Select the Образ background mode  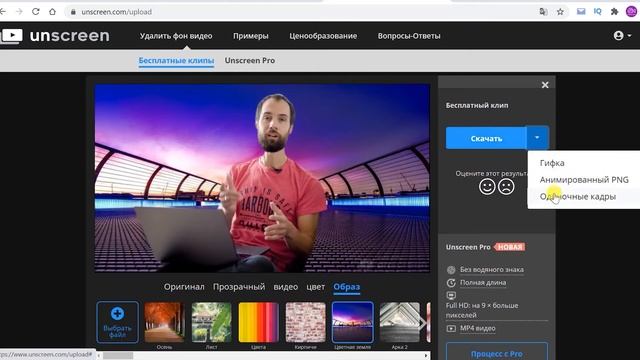tap(347, 287)
